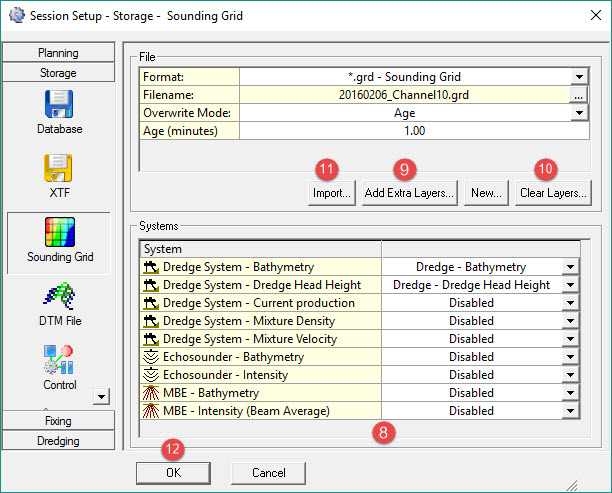Open dropdown for Dredge System - Mixture Density

pos(569,321)
